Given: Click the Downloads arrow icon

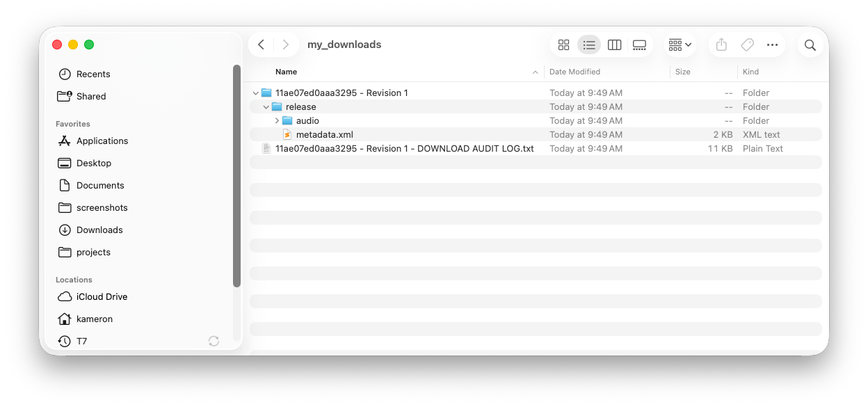Looking at the screenshot, I should tap(65, 230).
